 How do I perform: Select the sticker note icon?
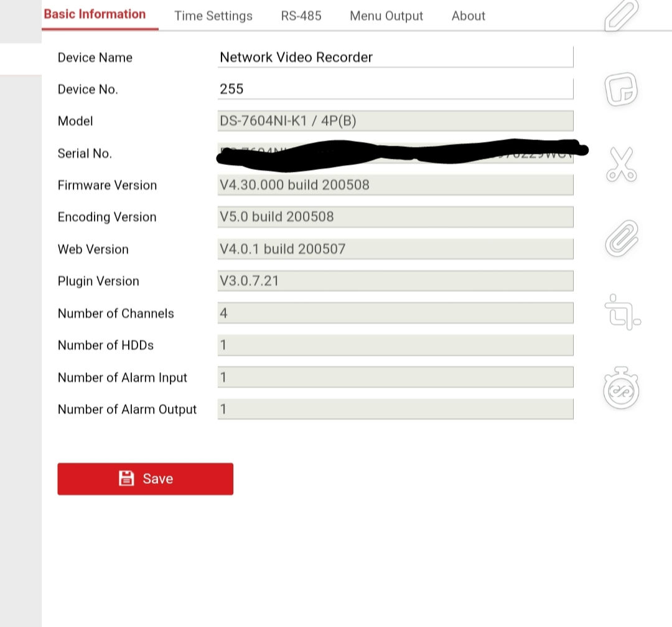coord(621,89)
